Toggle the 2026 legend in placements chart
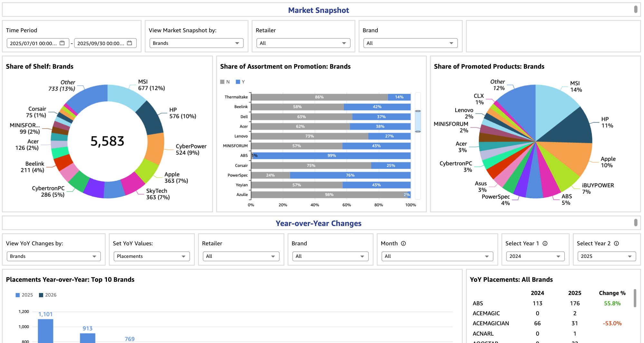644x343 pixels. pos(48,295)
